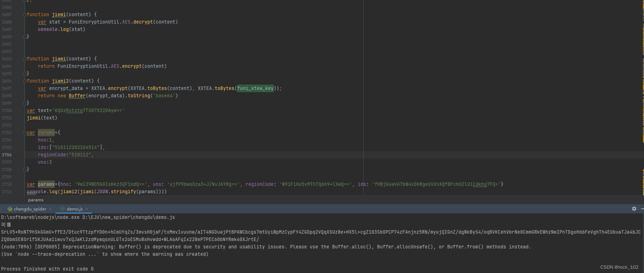The width and height of the screenshot is (644, 273).
Task: Click the fold end marker at line 3699
Action: [x=25, y=103]
